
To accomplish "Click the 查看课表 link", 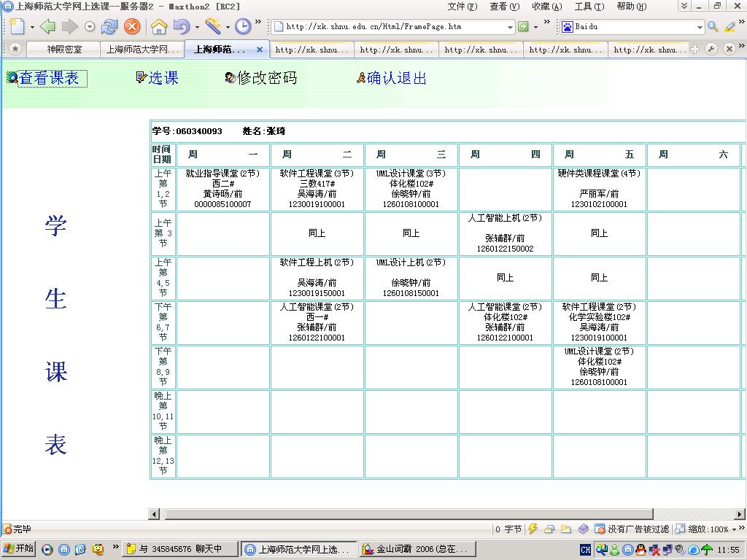I will coord(49,78).
